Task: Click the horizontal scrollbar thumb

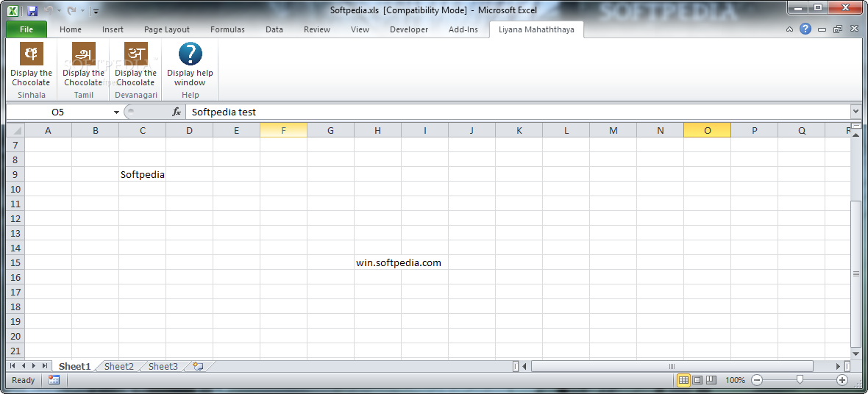Action: point(672,366)
